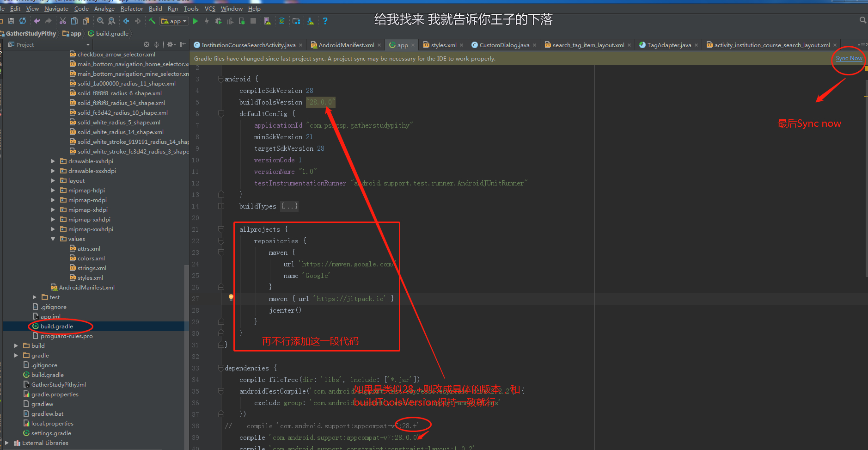Navigate back with the blue left arrow
This screenshot has height=450, width=868.
coord(126,21)
